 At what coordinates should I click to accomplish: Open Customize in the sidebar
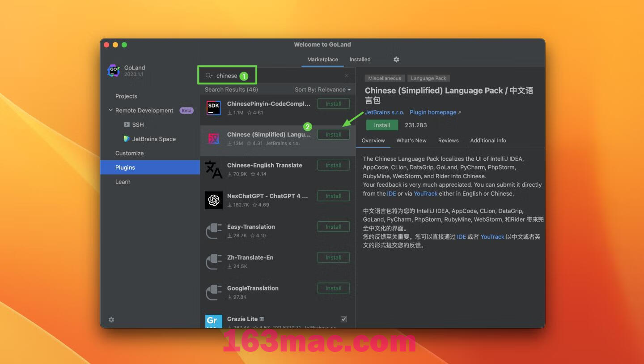tap(129, 153)
